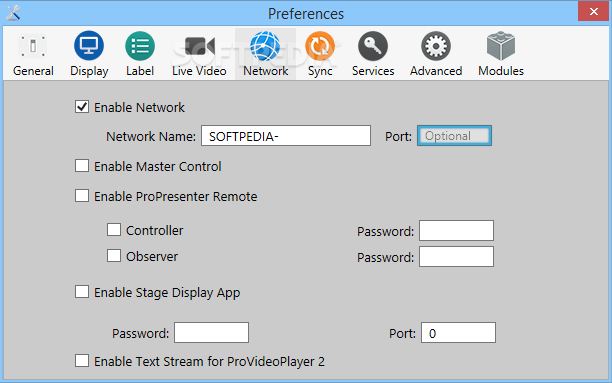Switch to Live Video camera icon
The image size is (612, 383).
199,46
